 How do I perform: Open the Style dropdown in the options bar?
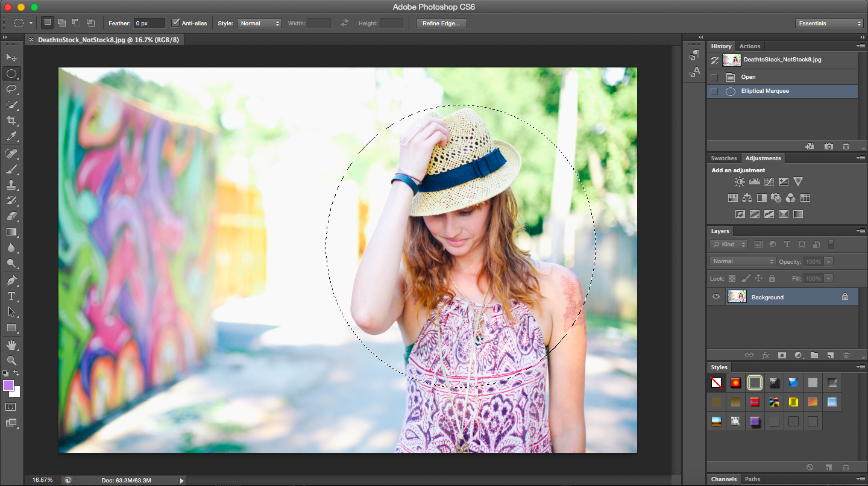click(x=259, y=23)
